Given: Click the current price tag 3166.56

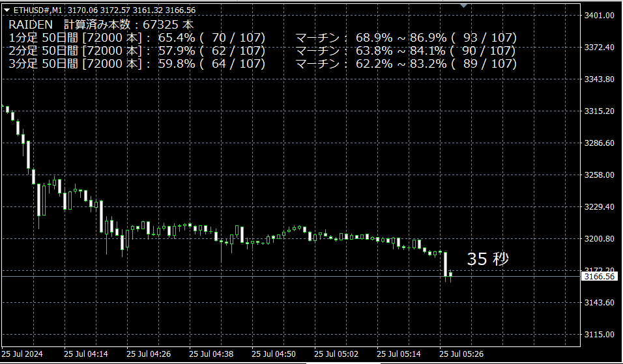Looking at the screenshot, I should (600, 277).
